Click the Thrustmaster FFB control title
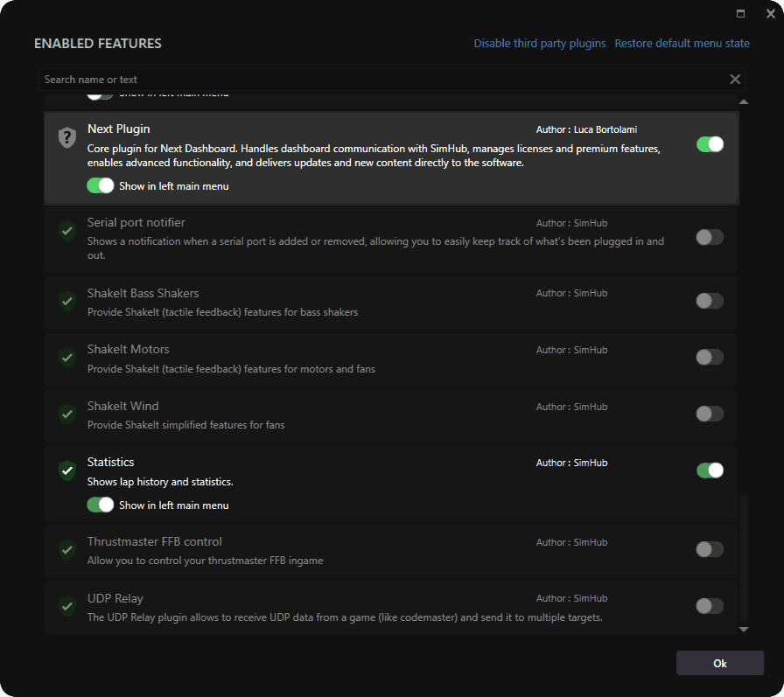This screenshot has width=784, height=697. tap(155, 541)
